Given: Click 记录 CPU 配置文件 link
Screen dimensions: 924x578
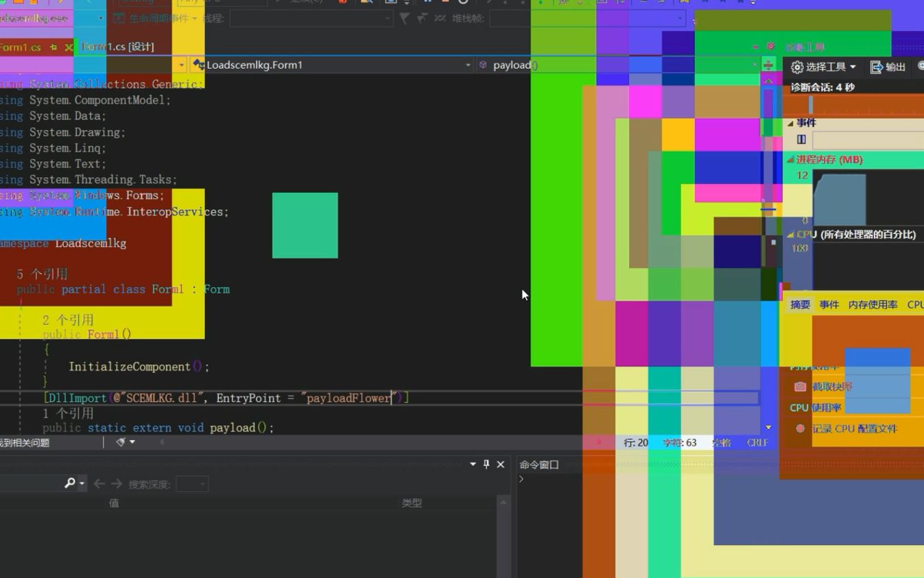Looking at the screenshot, I should [x=854, y=428].
